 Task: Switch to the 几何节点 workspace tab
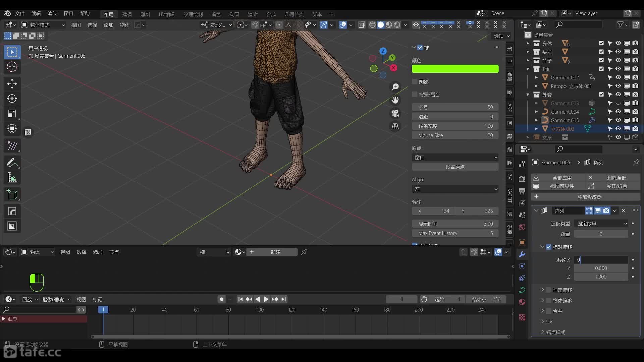coord(294,14)
